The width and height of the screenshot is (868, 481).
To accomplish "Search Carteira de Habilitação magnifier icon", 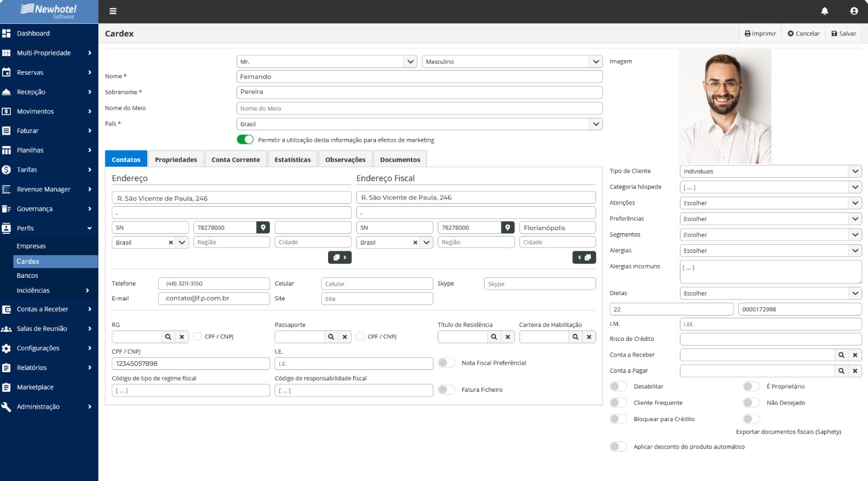I will (x=575, y=336).
